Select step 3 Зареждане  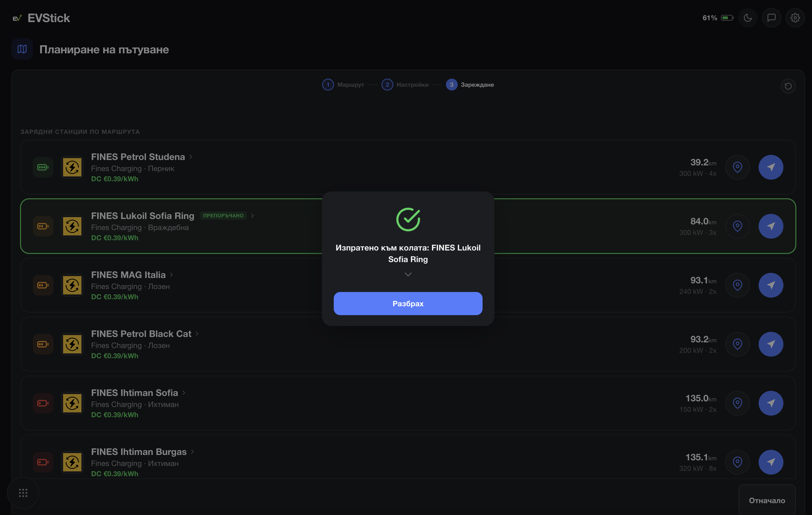click(x=470, y=85)
